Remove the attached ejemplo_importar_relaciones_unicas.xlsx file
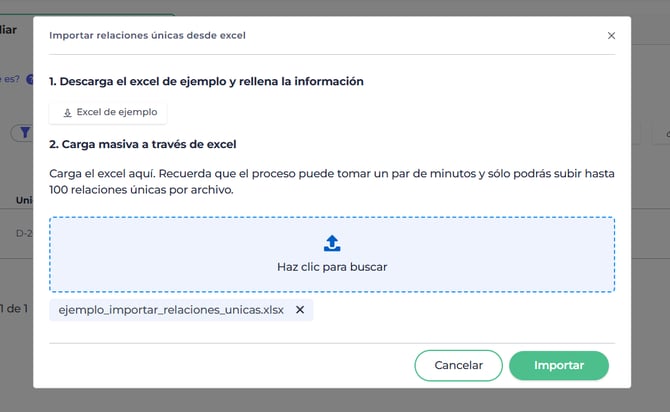Screen dimensions: 670x412 coord(300,310)
